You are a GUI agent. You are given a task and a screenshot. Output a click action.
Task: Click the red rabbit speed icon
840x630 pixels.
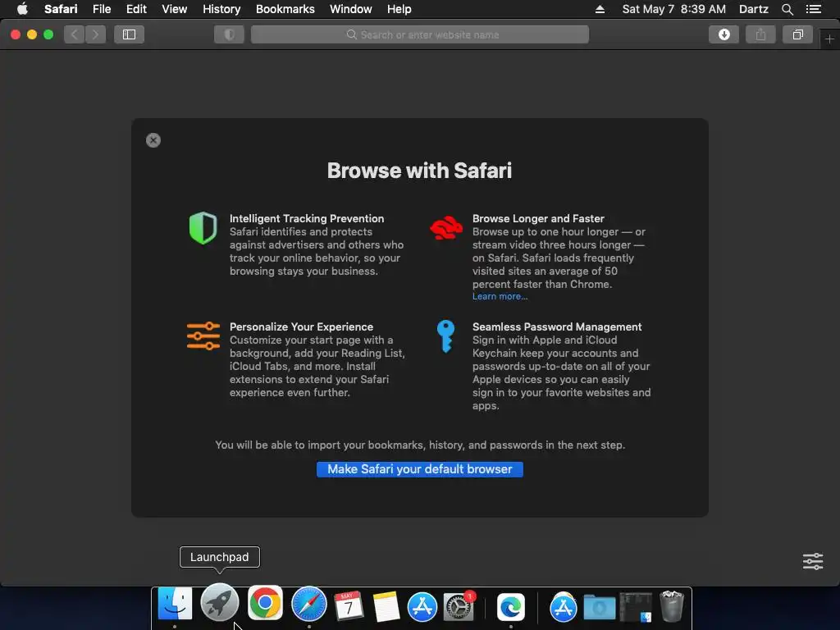446,228
